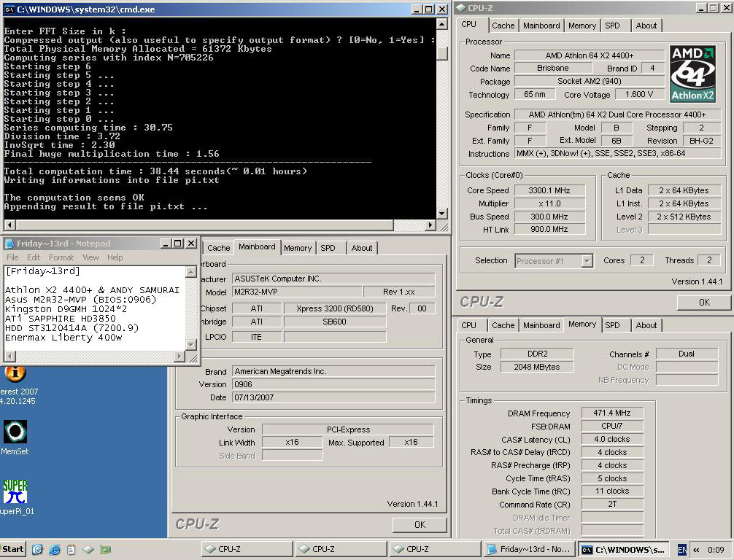
Task: Click the green quick launch icon
Action: coord(105,549)
